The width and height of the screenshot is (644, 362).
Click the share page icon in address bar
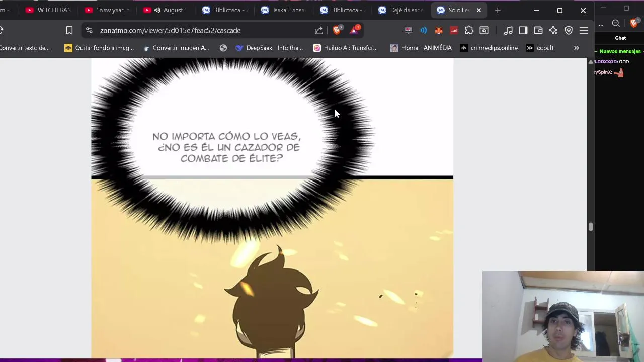click(318, 30)
